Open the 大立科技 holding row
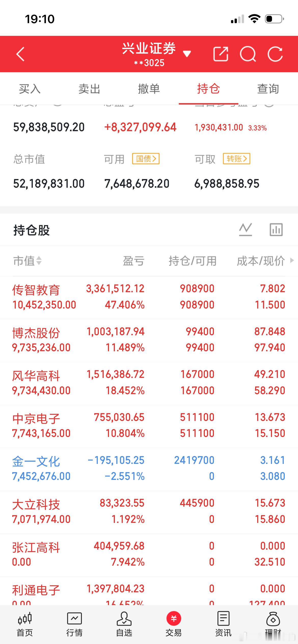This screenshot has height=644, width=298. 149,512
